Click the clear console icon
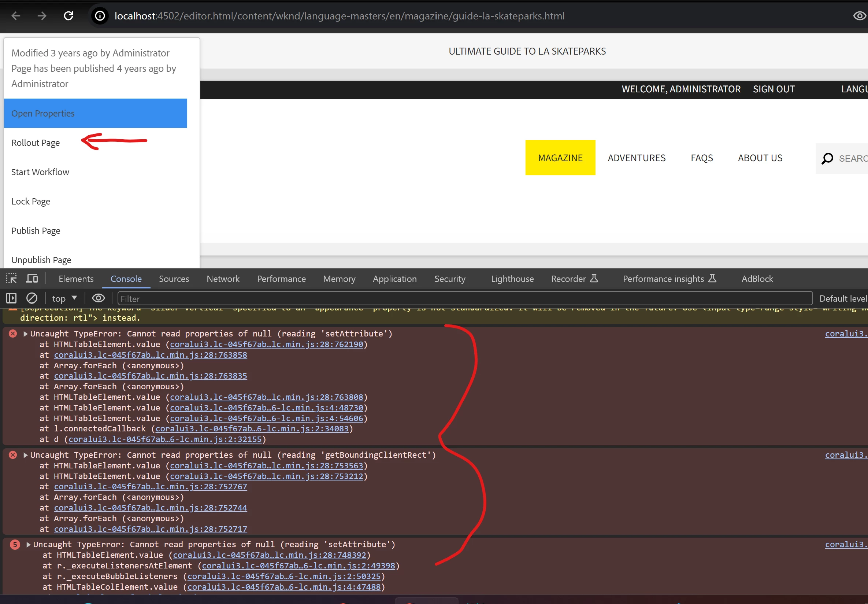868x604 pixels. (x=32, y=298)
